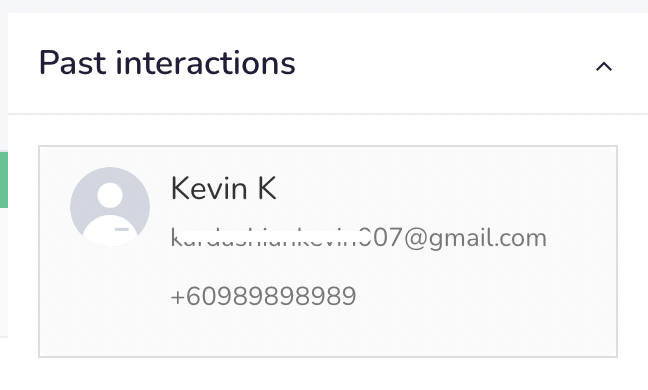
Task: Select the Kevin K contact card background
Action: (x=328, y=251)
